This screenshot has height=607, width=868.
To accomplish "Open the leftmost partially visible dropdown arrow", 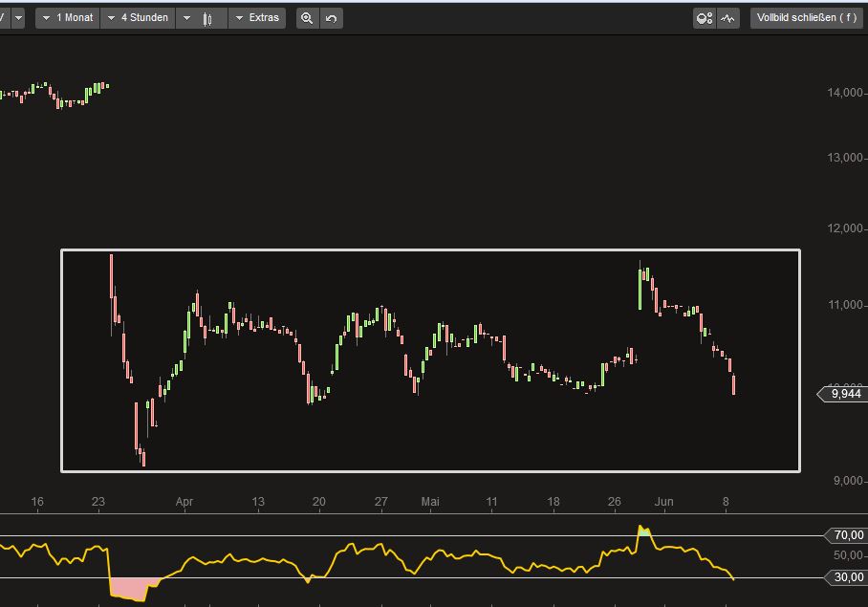I will click(17, 18).
